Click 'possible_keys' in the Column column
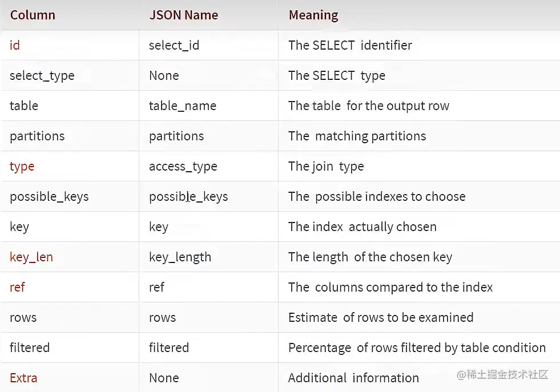 [49, 196]
